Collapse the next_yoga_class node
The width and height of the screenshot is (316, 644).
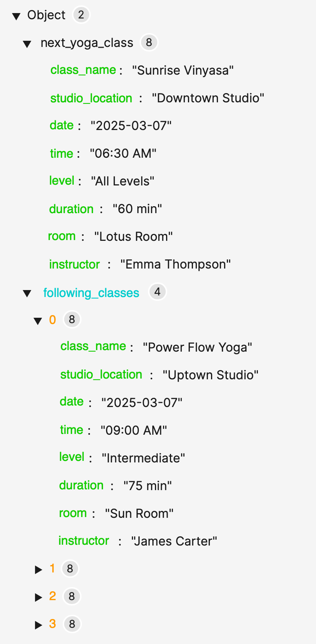click(x=26, y=43)
